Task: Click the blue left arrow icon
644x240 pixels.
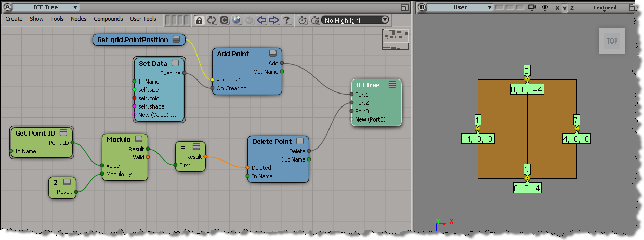Action: pos(261,20)
